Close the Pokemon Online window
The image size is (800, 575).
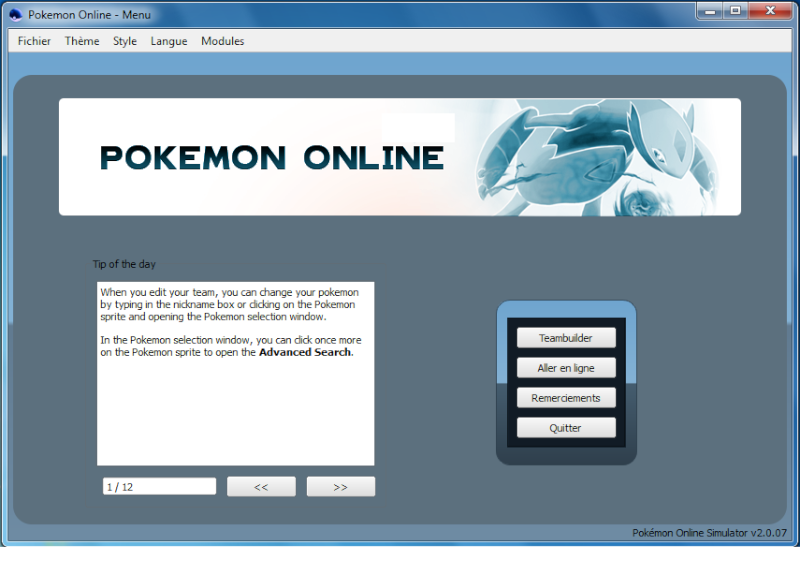point(770,11)
